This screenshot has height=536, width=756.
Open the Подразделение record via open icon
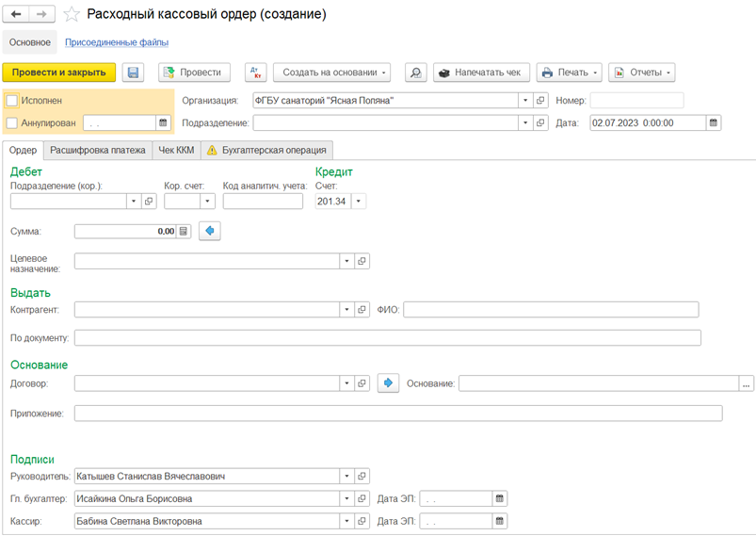pos(540,123)
